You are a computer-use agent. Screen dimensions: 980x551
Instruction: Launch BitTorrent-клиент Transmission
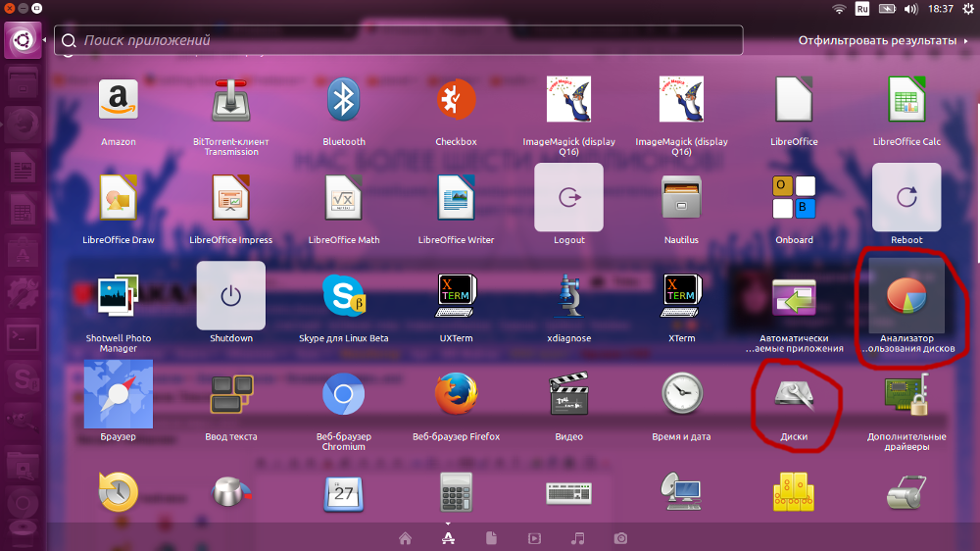pyautogui.click(x=230, y=100)
